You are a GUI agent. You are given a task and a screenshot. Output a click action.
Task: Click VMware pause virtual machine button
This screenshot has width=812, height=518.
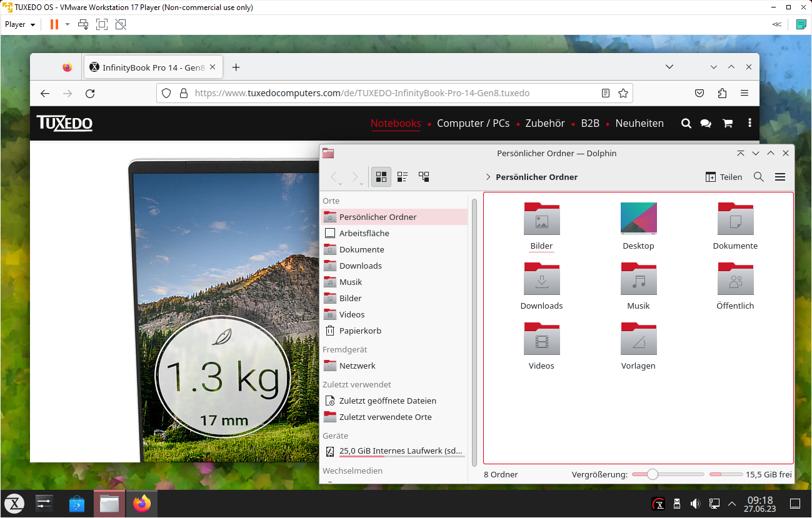[x=54, y=24]
